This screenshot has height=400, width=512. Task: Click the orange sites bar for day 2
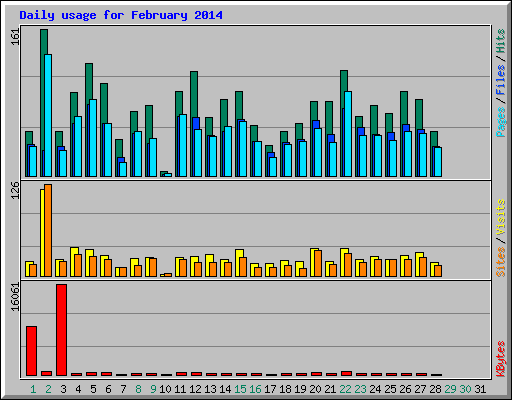[48, 230]
